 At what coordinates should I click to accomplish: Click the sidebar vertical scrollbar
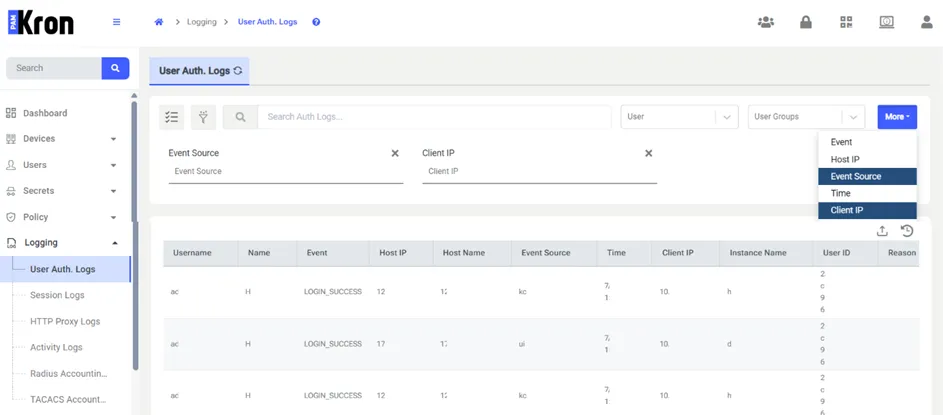pyautogui.click(x=135, y=235)
